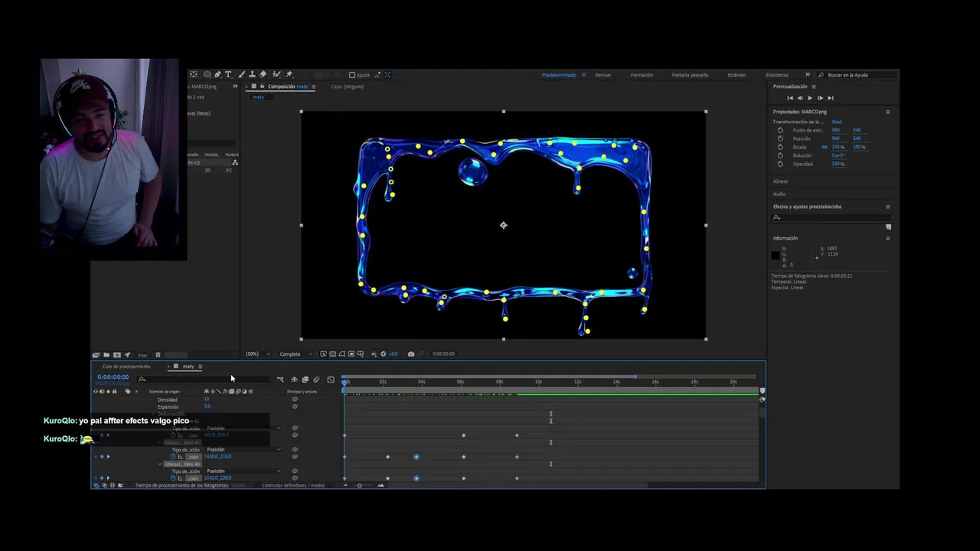Delete selected item with the project trash icon
980x551 pixels.
pos(158,354)
